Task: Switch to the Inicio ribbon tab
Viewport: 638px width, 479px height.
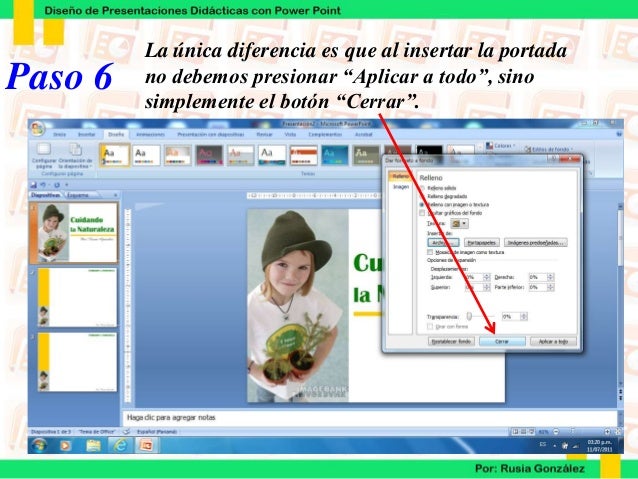Action: click(x=59, y=134)
